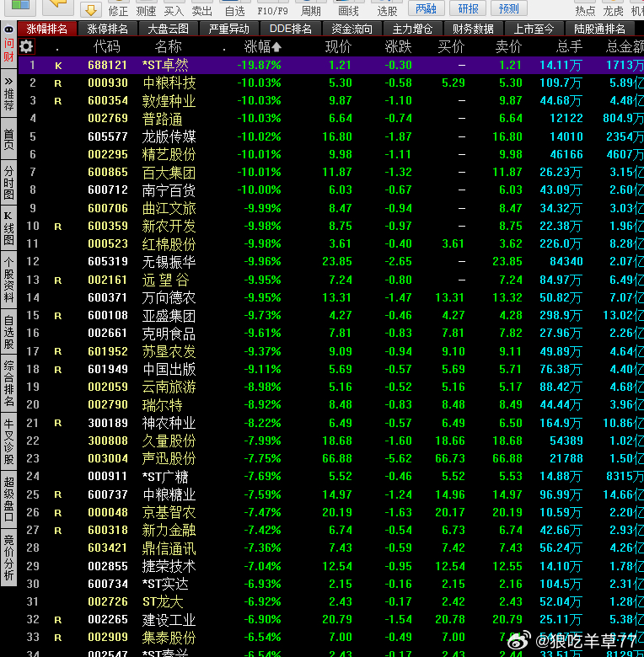Sort by the 代码 column header

(x=106, y=46)
